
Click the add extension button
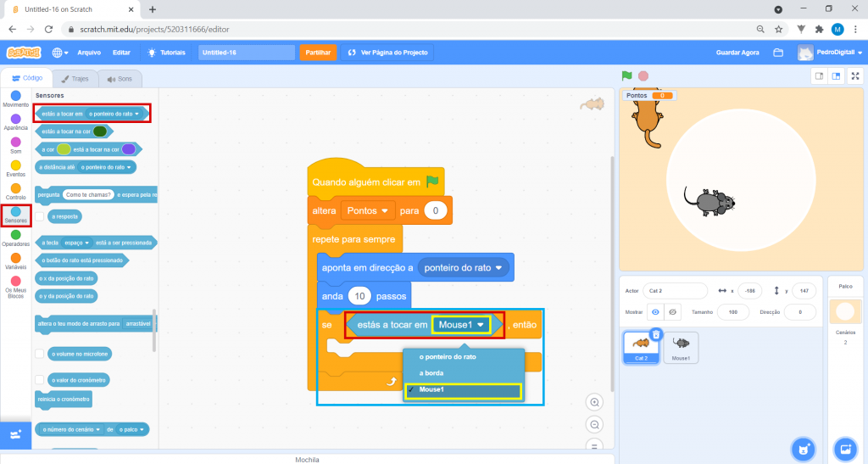[15, 434]
